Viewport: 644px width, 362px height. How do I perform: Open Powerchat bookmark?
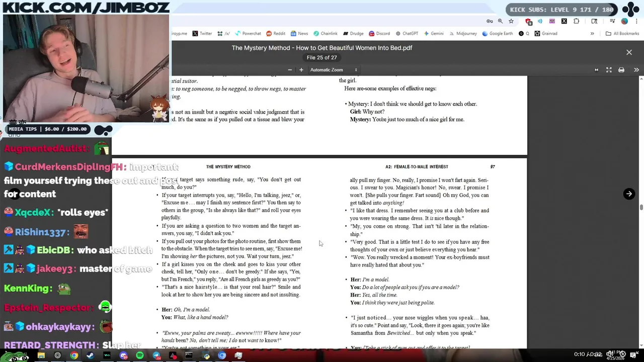(248, 34)
